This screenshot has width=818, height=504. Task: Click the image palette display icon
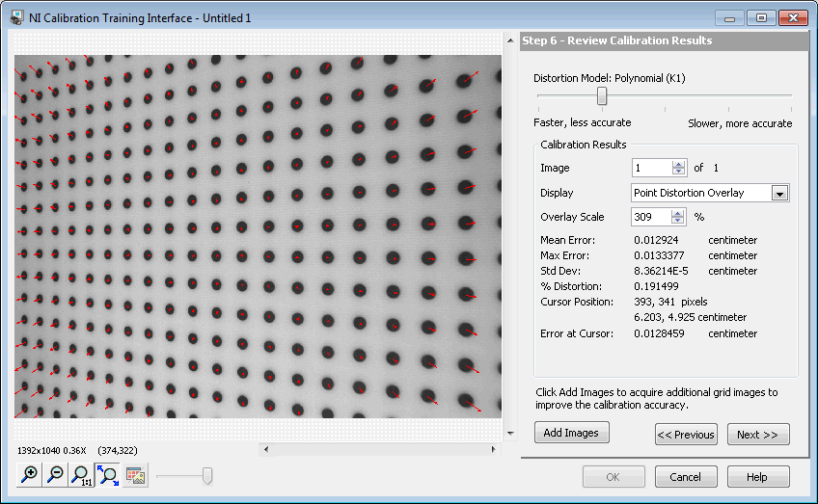point(135,475)
